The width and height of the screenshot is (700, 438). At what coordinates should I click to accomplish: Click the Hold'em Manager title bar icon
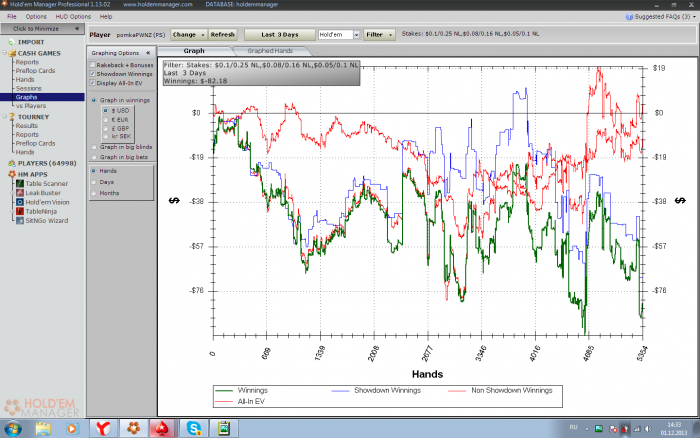4,4
